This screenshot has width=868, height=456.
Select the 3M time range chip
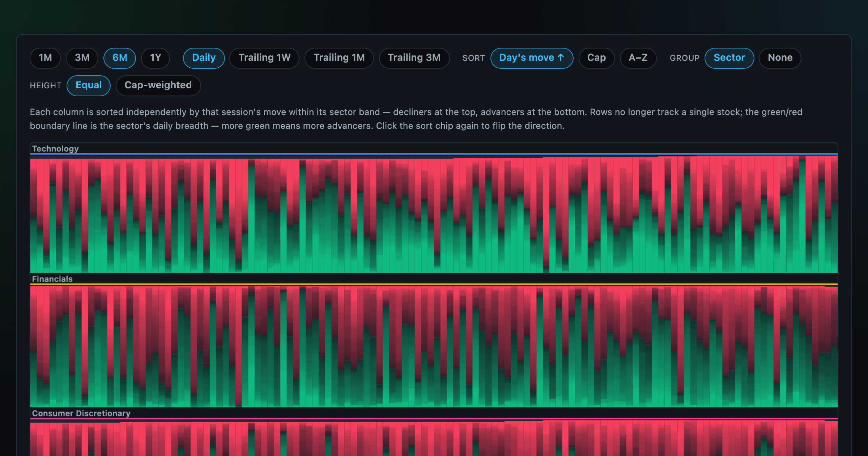82,58
